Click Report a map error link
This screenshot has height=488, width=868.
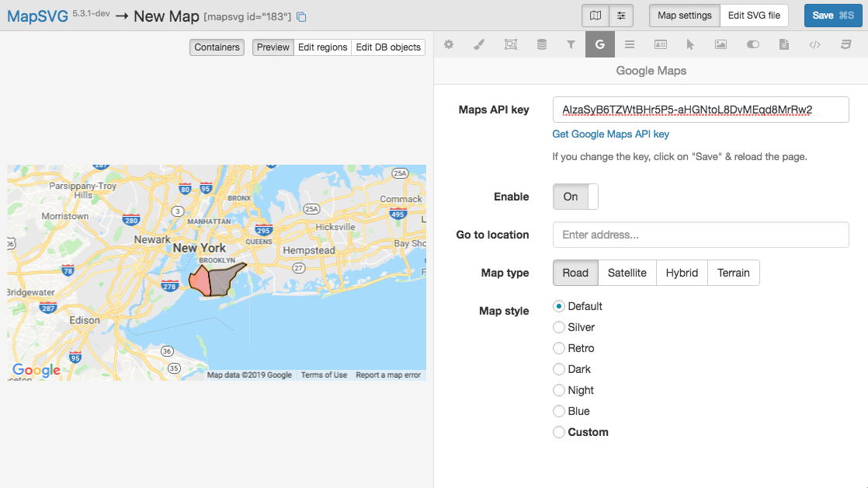(388, 375)
